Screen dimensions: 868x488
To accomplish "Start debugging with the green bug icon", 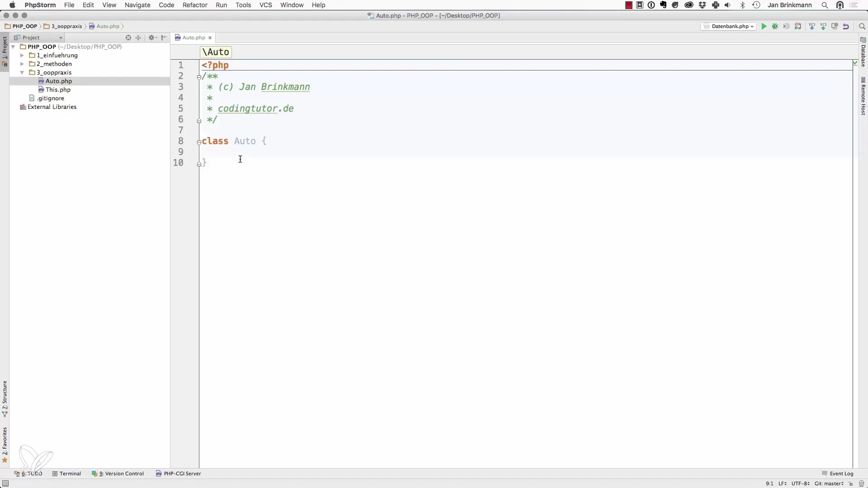I will (x=775, y=26).
